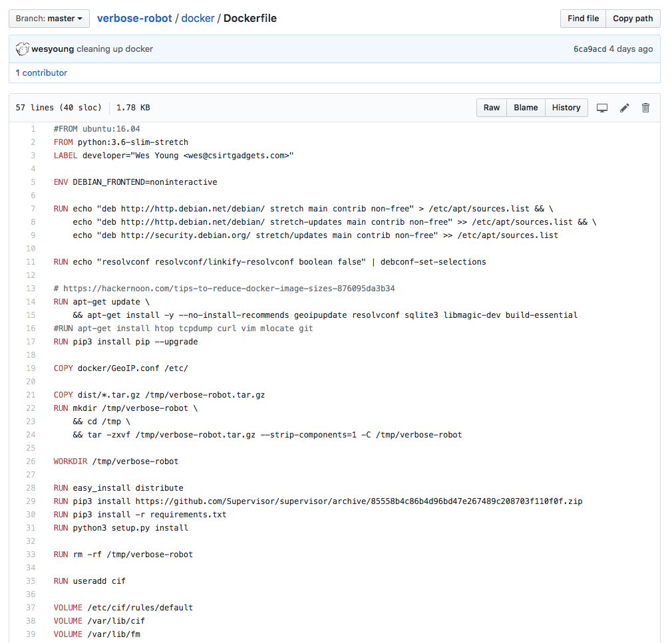Viewport: 672px width, 643px height.
Task: Select line number 21
Action: (x=31, y=394)
